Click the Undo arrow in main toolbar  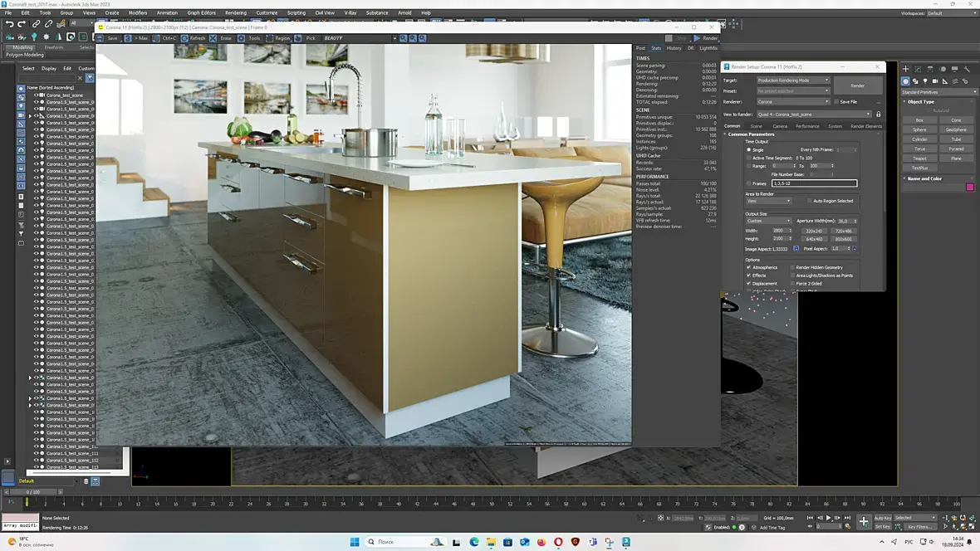click(x=9, y=24)
